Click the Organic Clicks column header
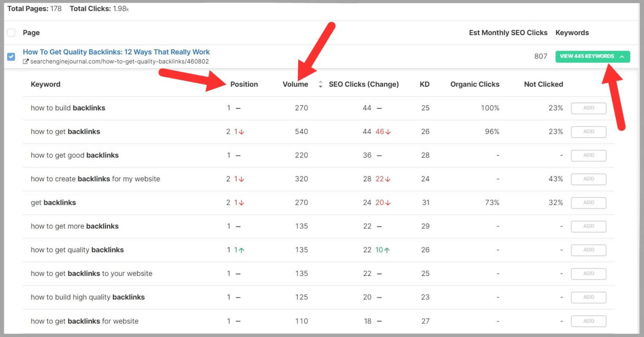Screen dimensions: 644x337 (x=475, y=84)
